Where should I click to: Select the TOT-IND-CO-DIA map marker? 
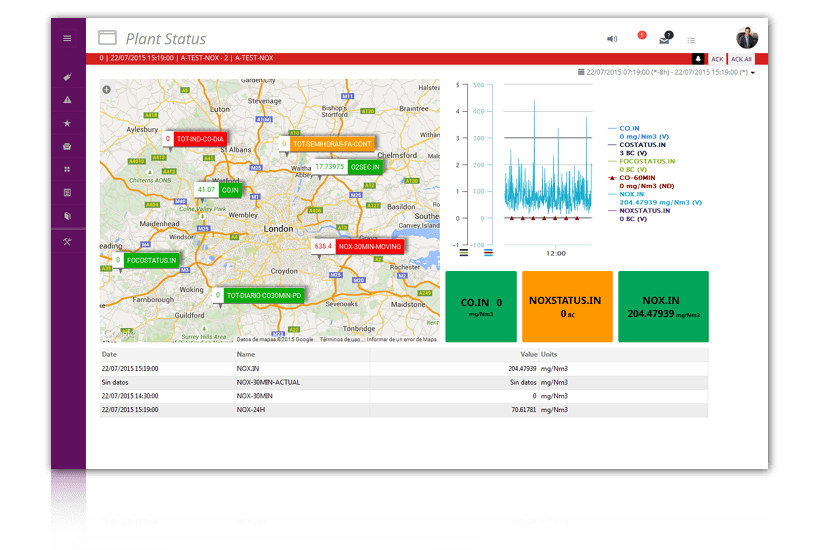tap(195, 139)
